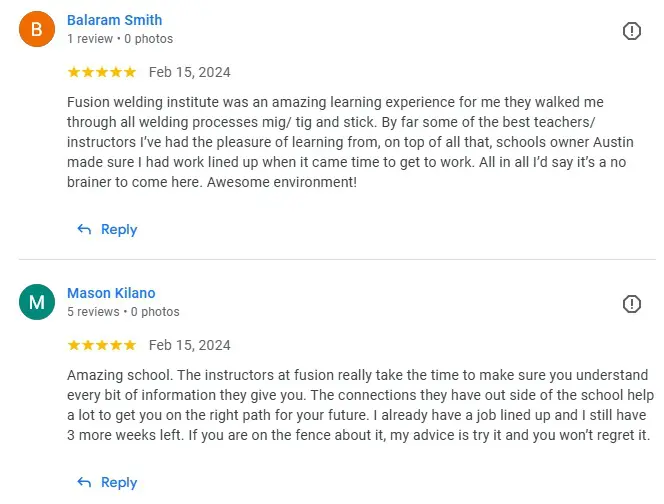The height and width of the screenshot is (504, 664).
Task: Click the teal M profile avatar
Action: pyautogui.click(x=37, y=302)
